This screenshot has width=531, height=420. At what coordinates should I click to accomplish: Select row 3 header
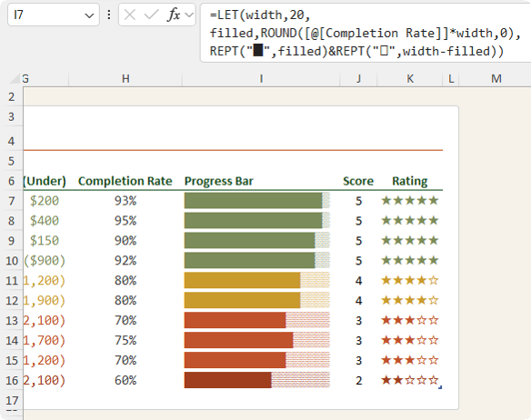[x=12, y=117]
